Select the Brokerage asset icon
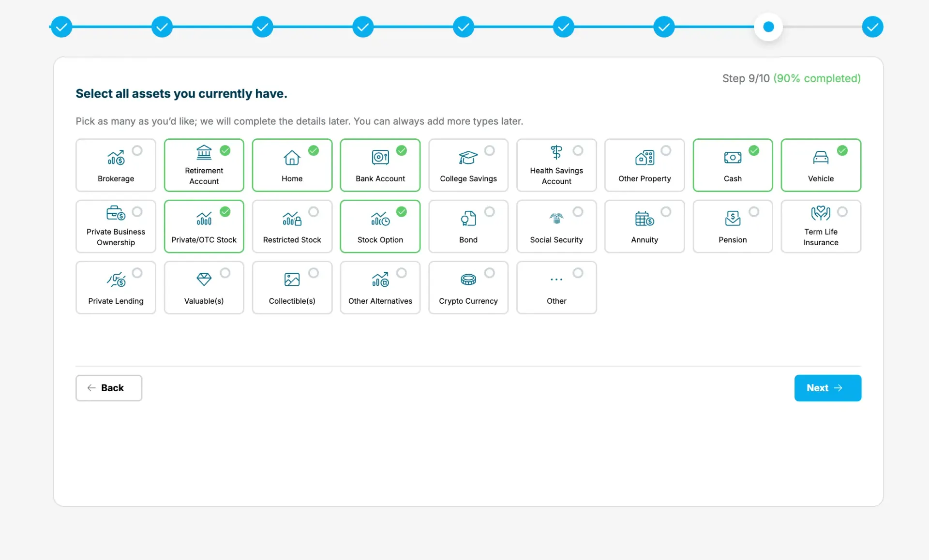 [x=116, y=158]
